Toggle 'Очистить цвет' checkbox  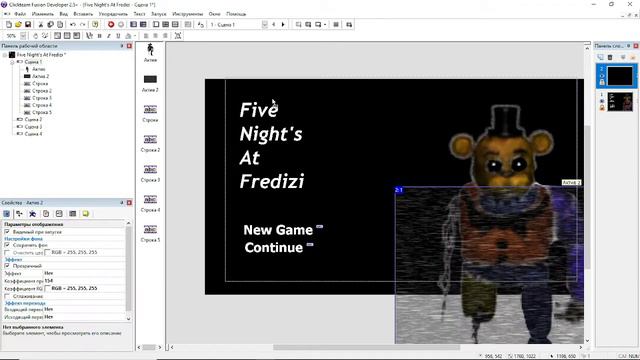[x=7, y=253]
